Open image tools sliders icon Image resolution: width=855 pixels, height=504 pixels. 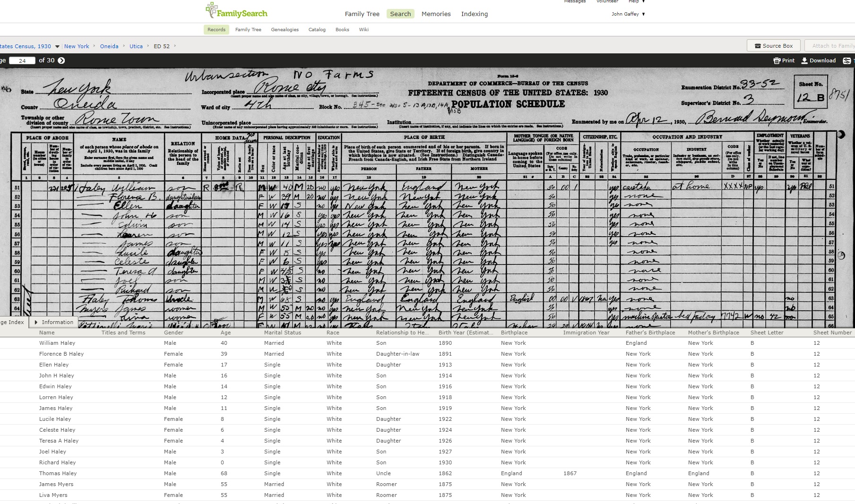point(846,60)
